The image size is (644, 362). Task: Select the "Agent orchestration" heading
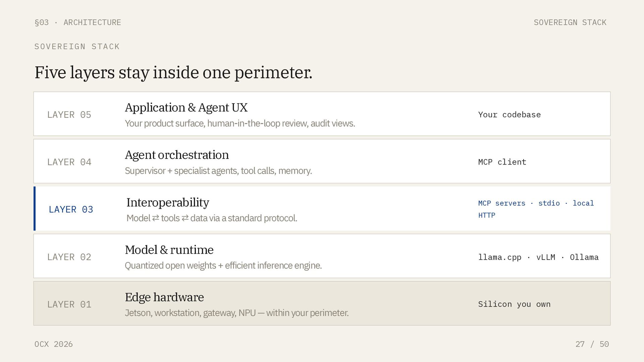pyautogui.click(x=177, y=155)
